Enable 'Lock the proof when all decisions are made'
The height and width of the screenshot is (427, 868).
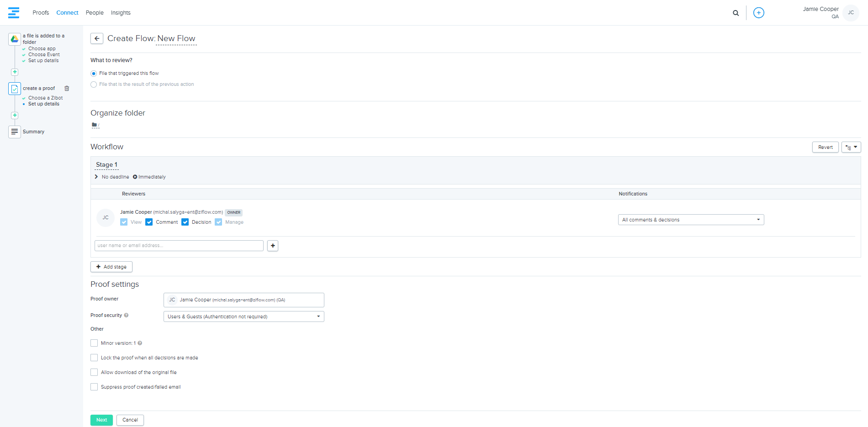(94, 358)
